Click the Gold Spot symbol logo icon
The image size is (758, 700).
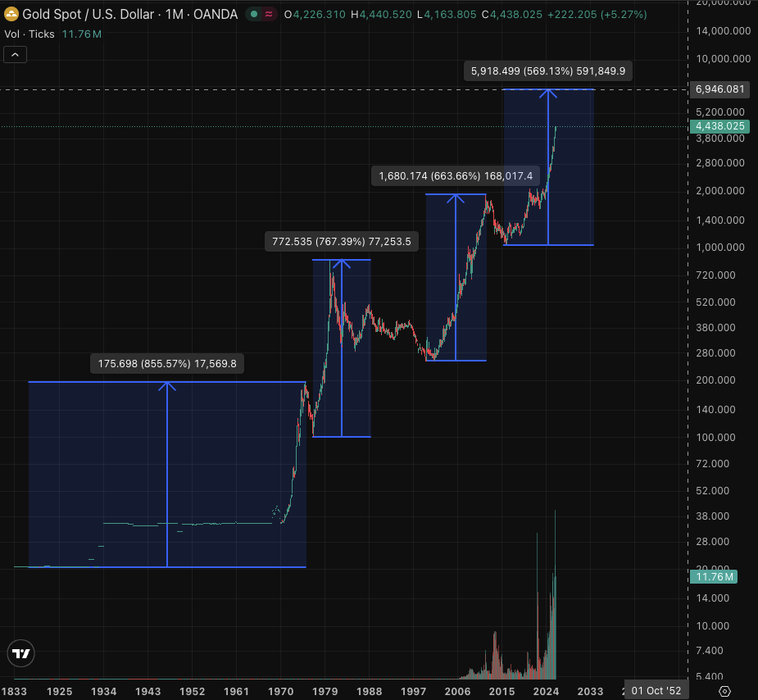click(x=11, y=14)
